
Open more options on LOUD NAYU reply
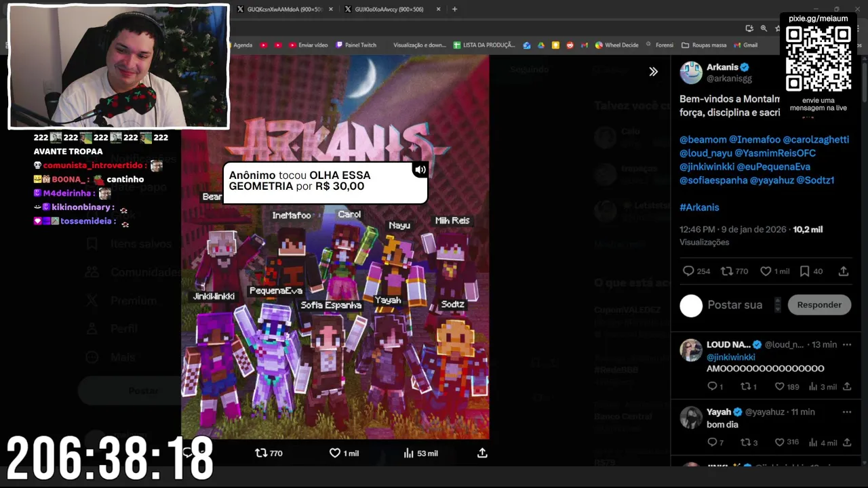(x=847, y=345)
